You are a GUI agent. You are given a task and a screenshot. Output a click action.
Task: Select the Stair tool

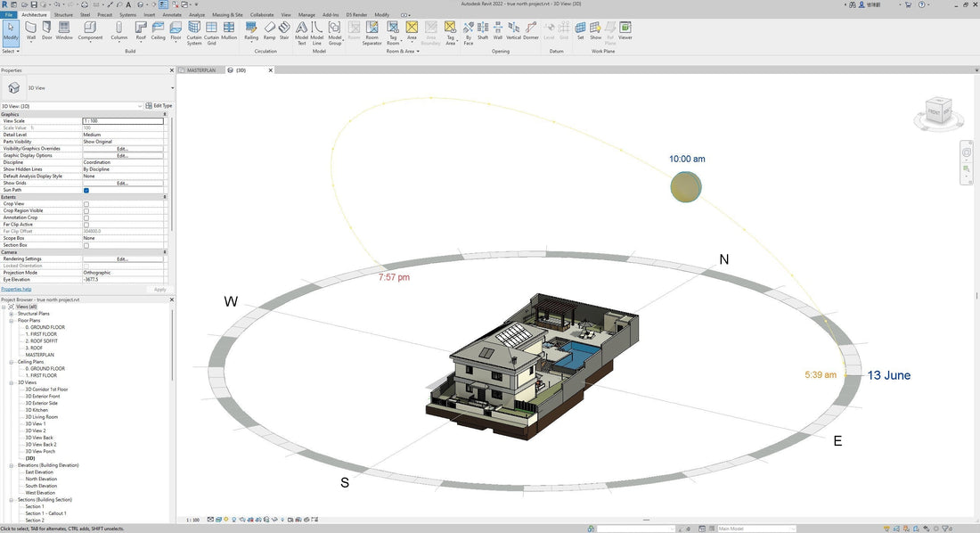pos(284,31)
